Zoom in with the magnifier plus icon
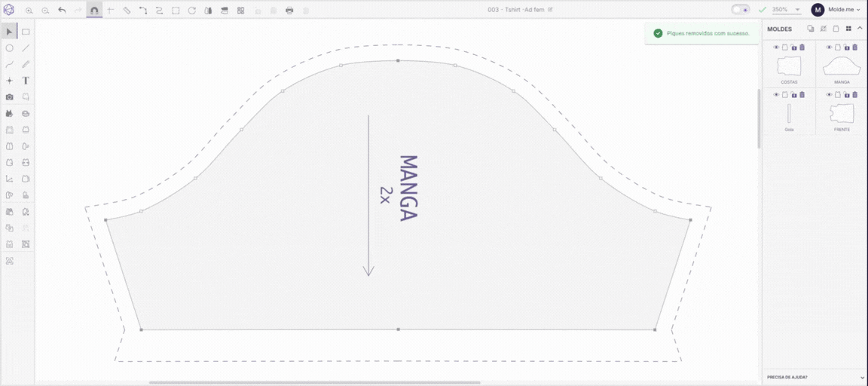Viewport: 868px width, 386px height. coord(29,10)
